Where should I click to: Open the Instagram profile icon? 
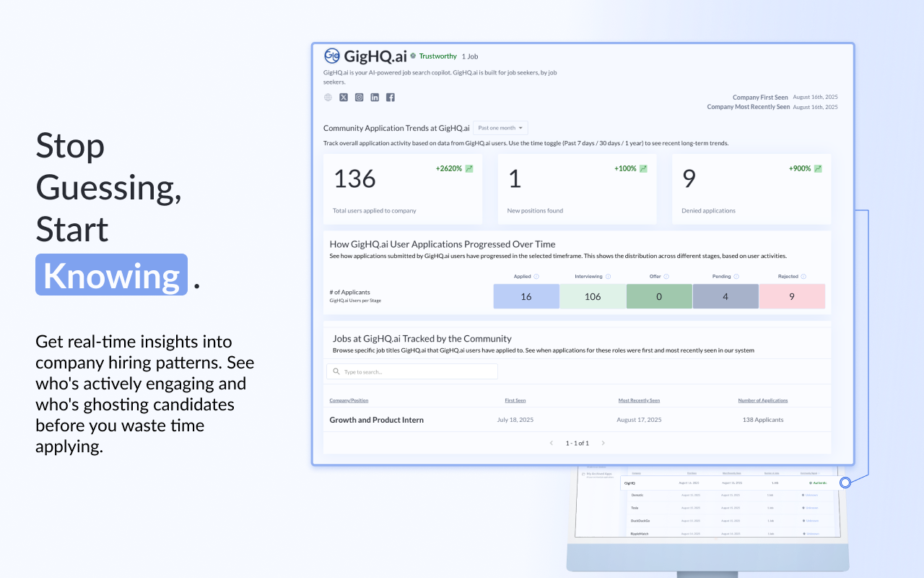click(359, 98)
